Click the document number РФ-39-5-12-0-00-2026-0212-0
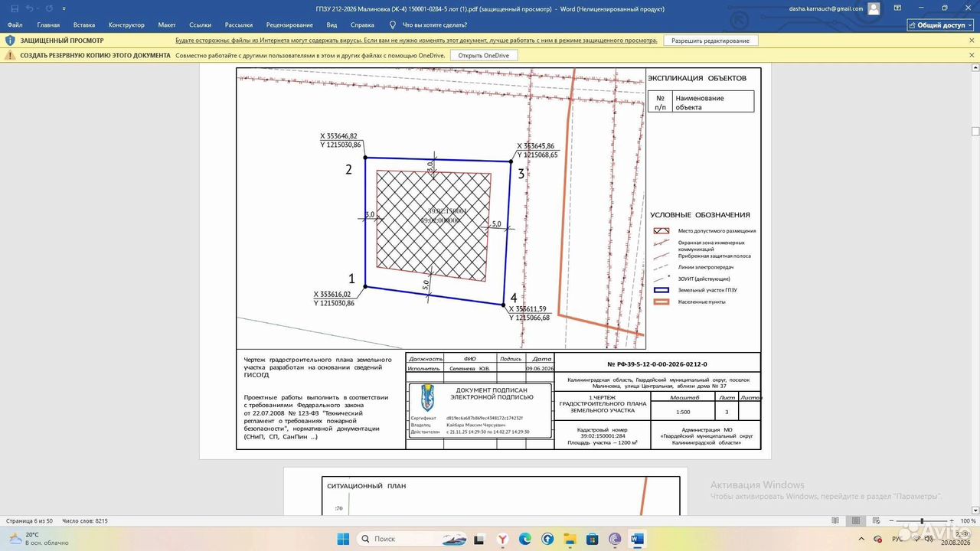980x551 pixels. [x=657, y=364]
